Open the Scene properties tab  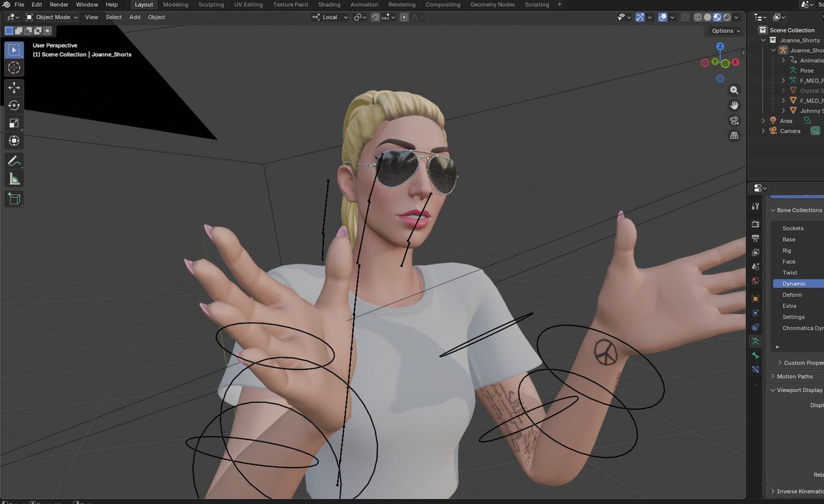(755, 266)
